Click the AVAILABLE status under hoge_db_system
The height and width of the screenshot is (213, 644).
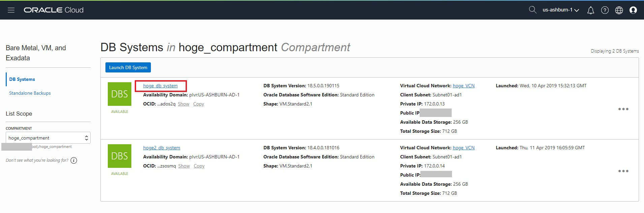point(120,112)
